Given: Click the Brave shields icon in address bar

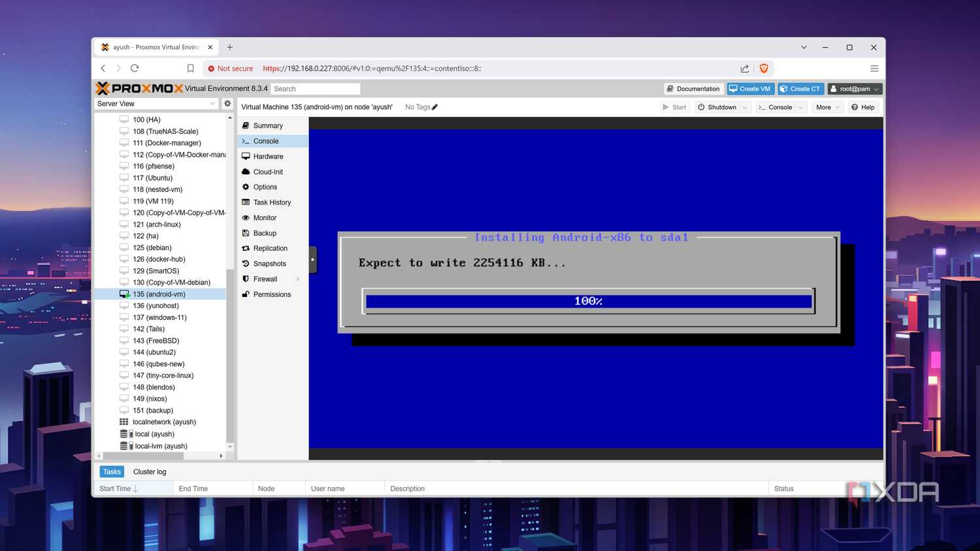Looking at the screenshot, I should click(764, 68).
